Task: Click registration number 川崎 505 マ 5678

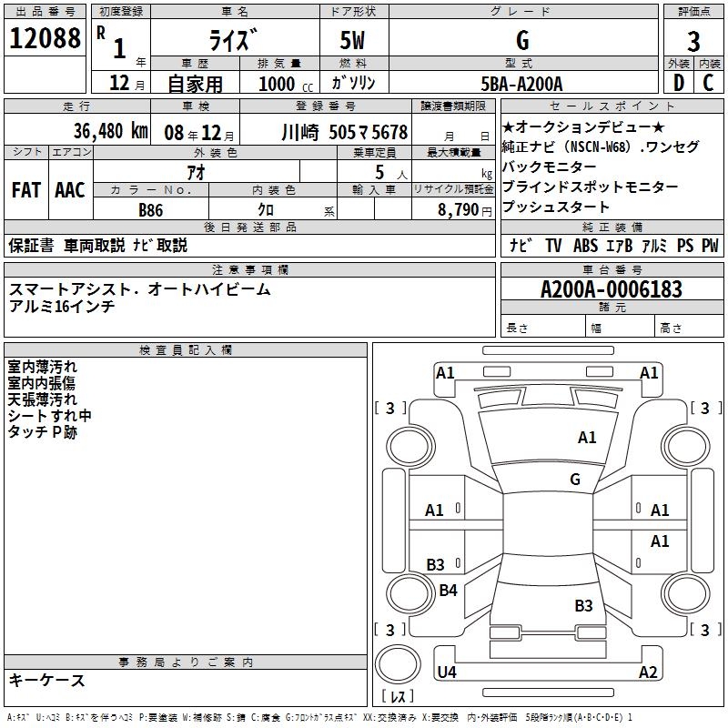Action: [345, 133]
